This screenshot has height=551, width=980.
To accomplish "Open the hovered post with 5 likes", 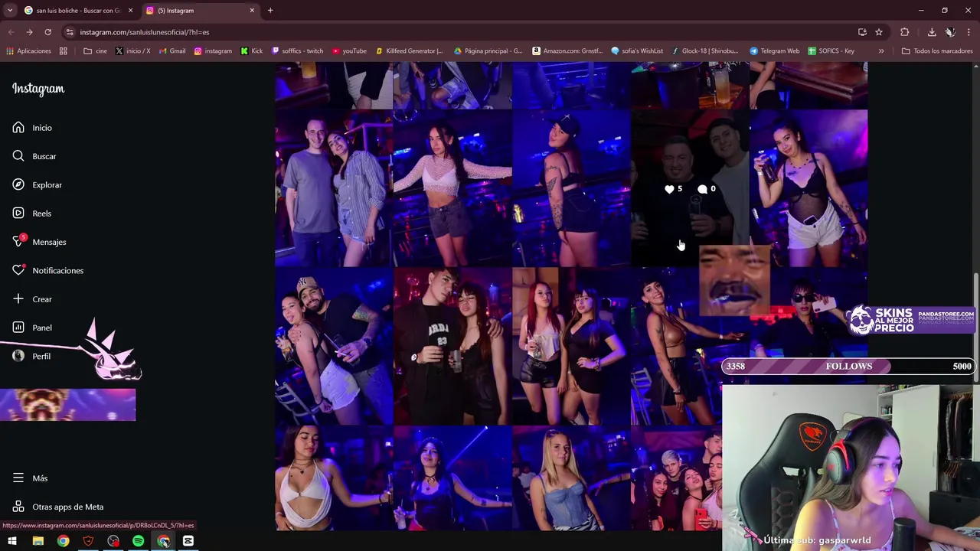I will 690,188.
